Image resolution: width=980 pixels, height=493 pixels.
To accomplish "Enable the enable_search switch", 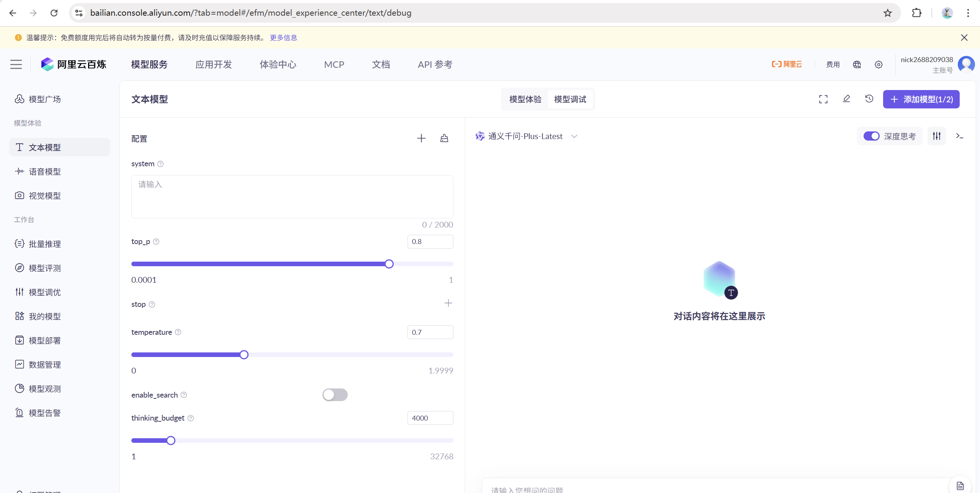I will coord(335,395).
